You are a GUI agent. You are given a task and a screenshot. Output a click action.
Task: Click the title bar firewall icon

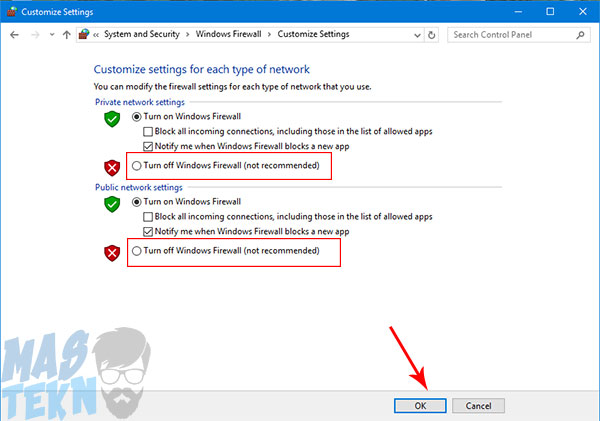(12, 12)
